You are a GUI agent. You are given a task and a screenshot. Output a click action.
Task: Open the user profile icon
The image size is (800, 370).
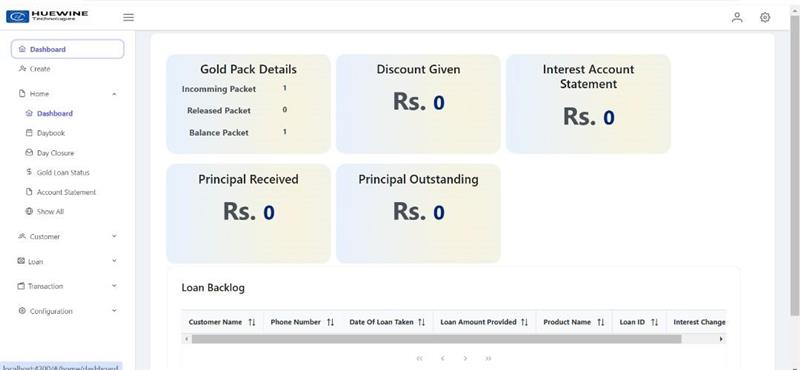[737, 17]
